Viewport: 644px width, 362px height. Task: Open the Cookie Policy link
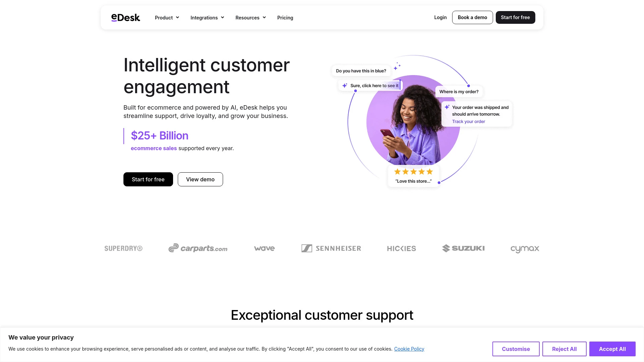[x=409, y=349]
